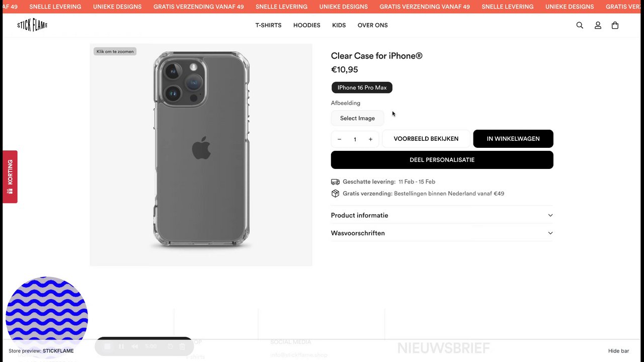
Task: Open the shopping bag cart icon
Action: (x=615, y=25)
